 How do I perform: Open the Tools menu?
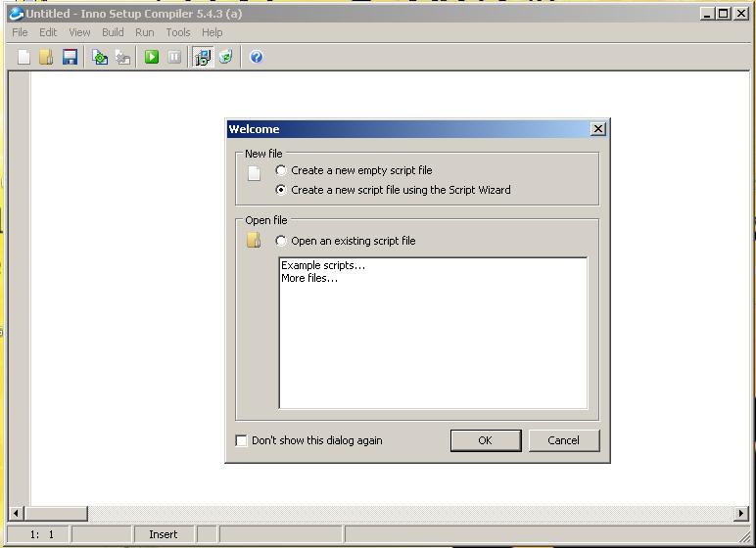tap(178, 32)
